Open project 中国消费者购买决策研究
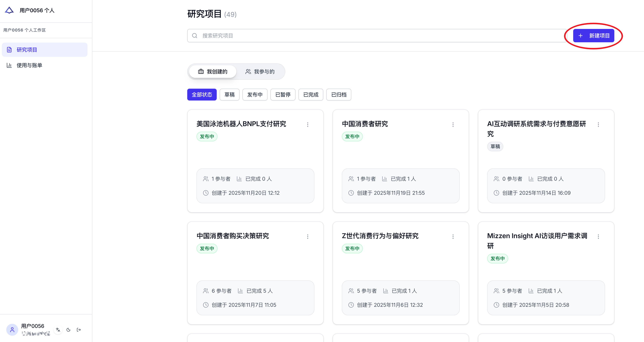Viewport: 644px width, 342px height. (232, 236)
